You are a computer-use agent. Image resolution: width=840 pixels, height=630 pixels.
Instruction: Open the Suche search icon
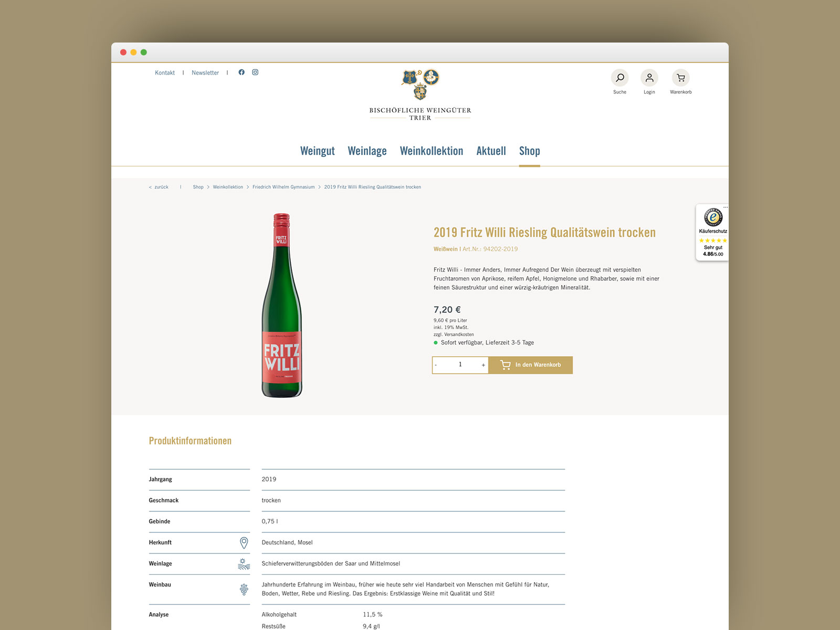[x=619, y=78]
